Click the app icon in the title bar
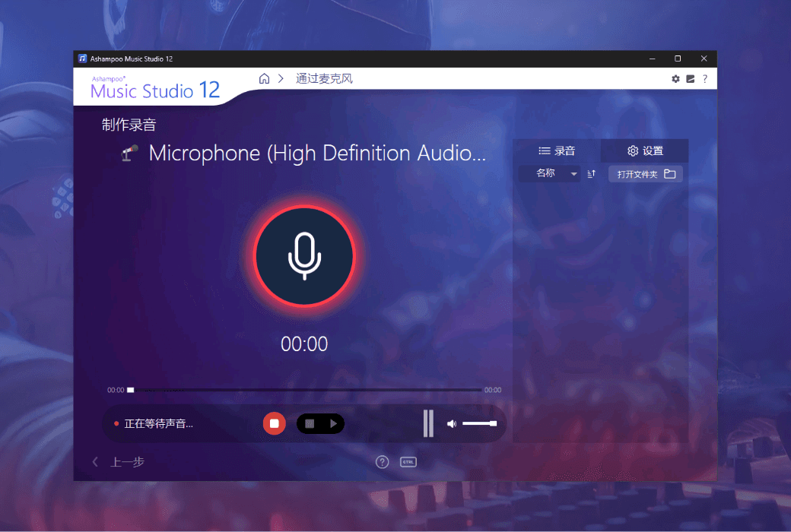The height and width of the screenshot is (532, 791). 83,59
